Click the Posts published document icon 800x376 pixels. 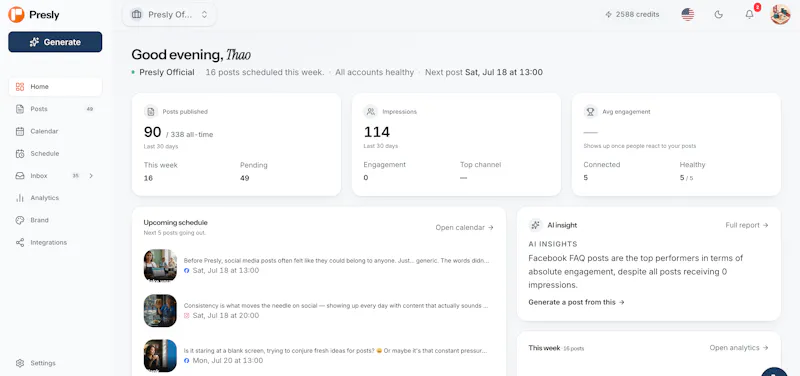pyautogui.click(x=151, y=111)
